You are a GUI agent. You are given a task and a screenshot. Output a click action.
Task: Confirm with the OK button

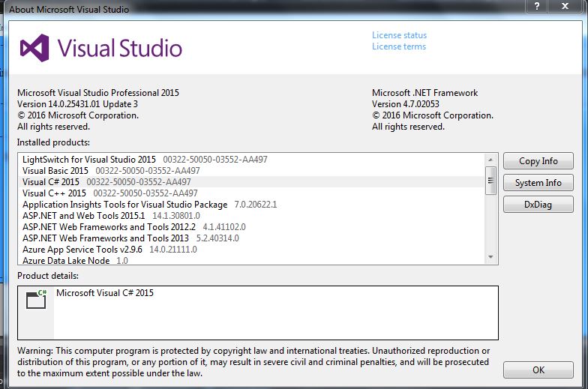(x=538, y=370)
